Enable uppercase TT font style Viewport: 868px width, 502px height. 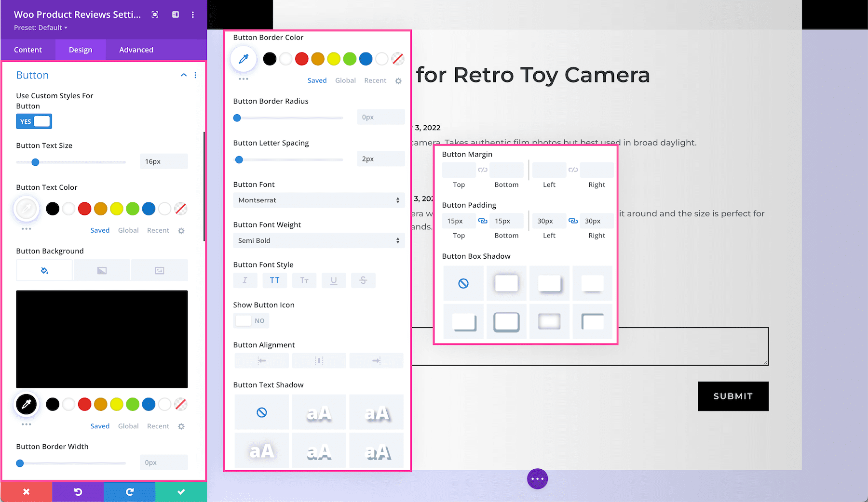274,280
